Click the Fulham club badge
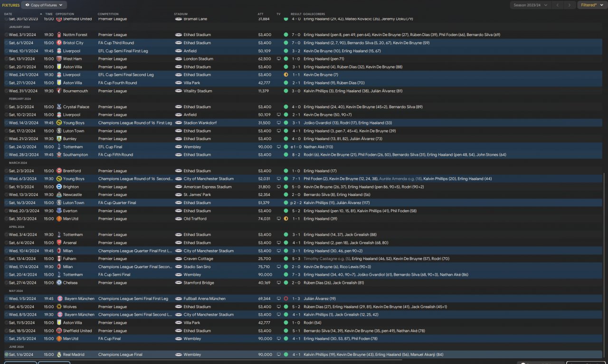Image resolution: width=608 pixels, height=364 pixels. tap(59, 259)
